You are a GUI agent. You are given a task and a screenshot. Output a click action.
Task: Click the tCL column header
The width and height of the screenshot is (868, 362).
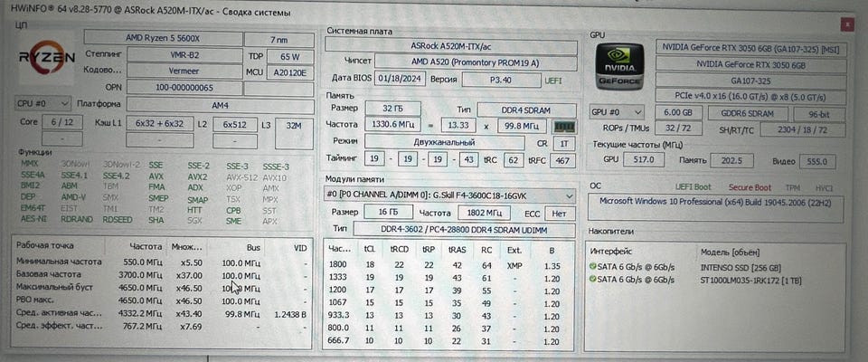(369, 250)
